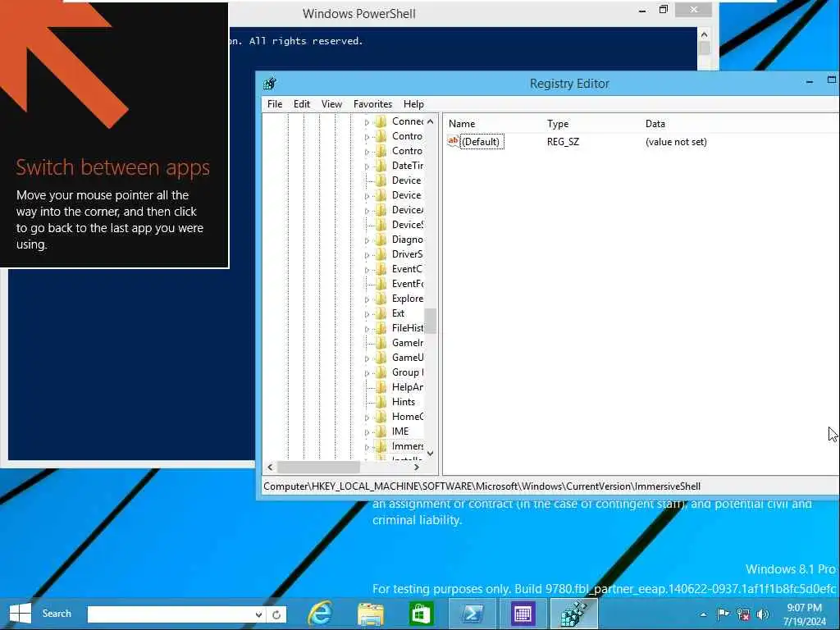Open the Favorites menu

pos(373,104)
